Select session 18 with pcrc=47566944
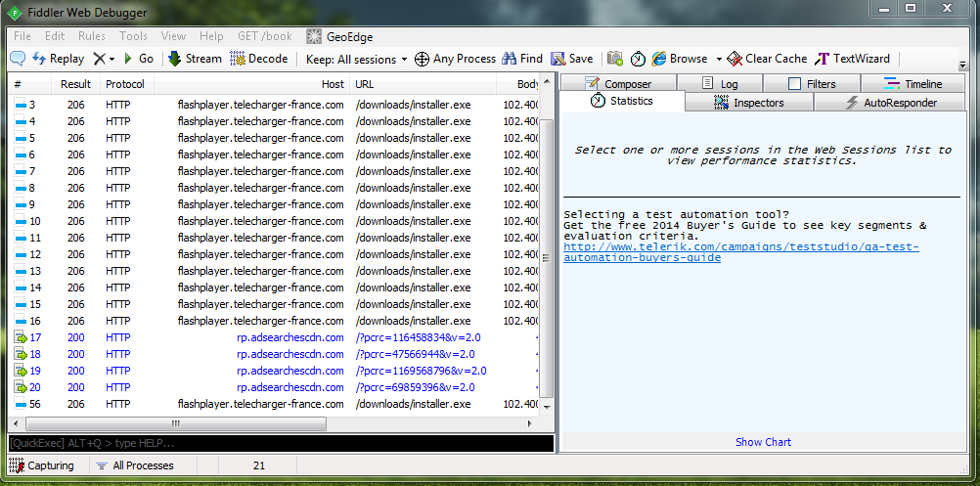Image resolution: width=980 pixels, height=486 pixels. (274, 354)
